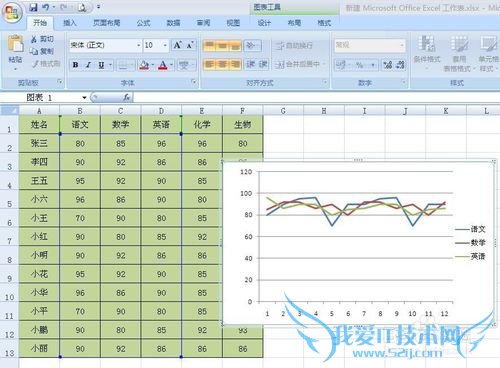Toggle Bold formatting
Viewport: 500px width, 368px height.
pyautogui.click(x=76, y=65)
